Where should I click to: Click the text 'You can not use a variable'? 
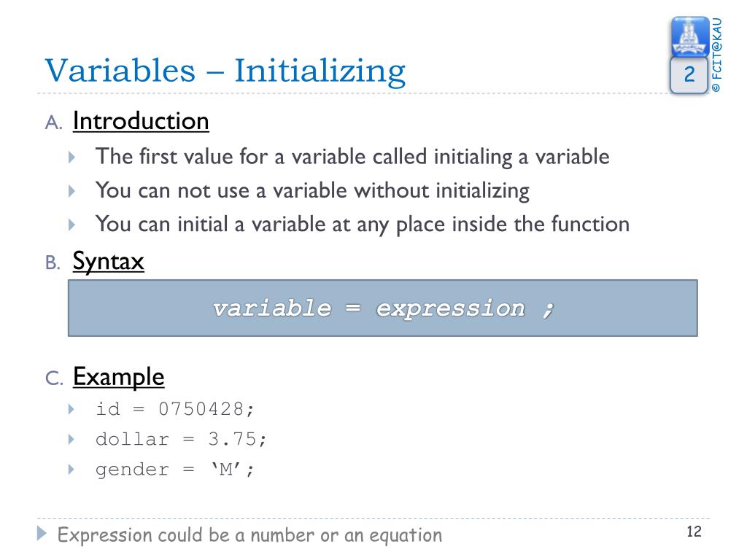[x=312, y=191]
